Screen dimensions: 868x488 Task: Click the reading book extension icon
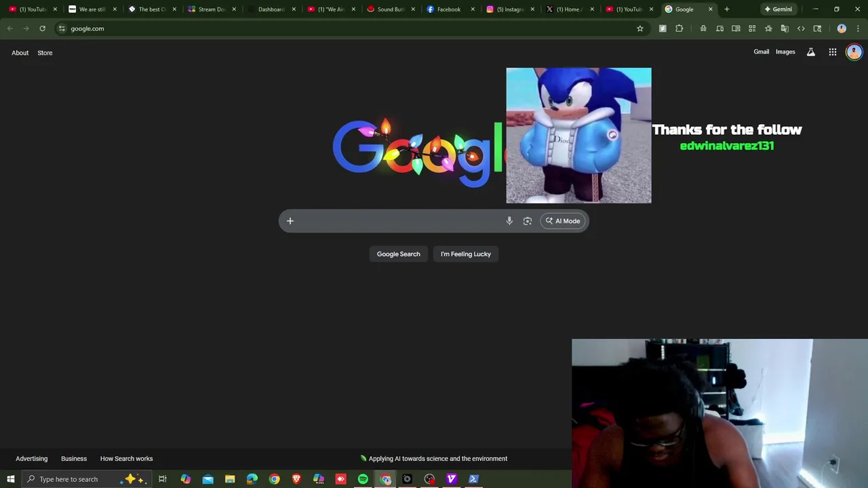pos(736,28)
